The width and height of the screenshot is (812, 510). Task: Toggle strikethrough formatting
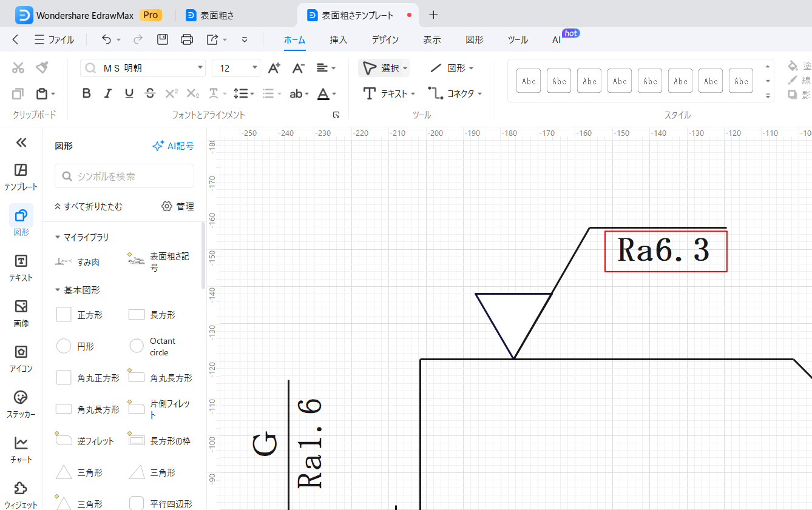tap(151, 93)
